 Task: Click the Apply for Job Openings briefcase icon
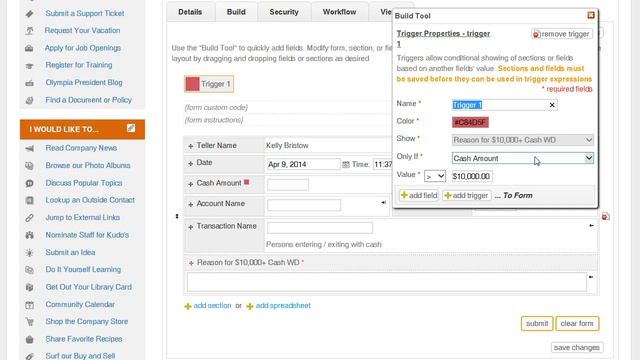29,48
